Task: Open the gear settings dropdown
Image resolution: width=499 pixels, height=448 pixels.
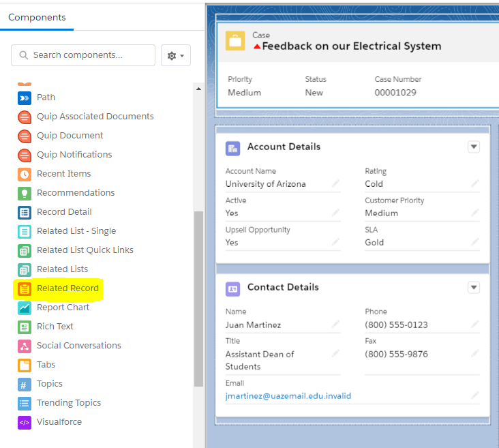Action: pyautogui.click(x=175, y=55)
